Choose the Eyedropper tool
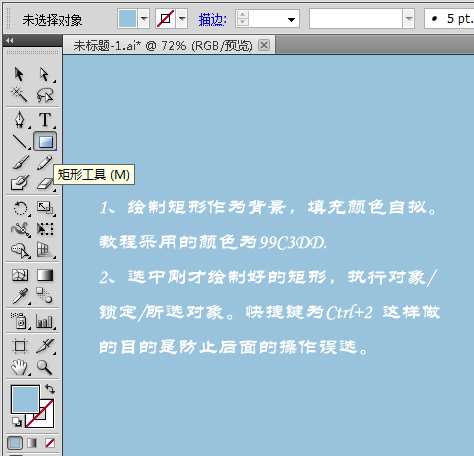Image resolution: width=474 pixels, height=456 pixels. pos(20,296)
